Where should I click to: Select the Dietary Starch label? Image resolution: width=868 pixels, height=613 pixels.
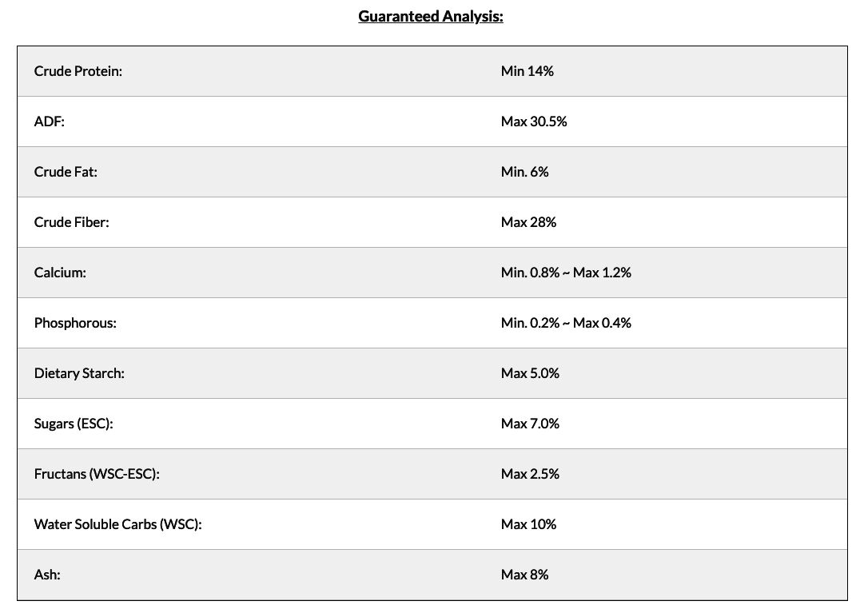point(79,373)
